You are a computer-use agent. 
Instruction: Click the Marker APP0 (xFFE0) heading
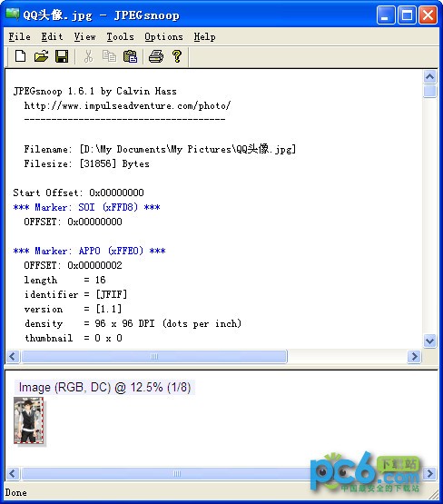tap(89, 251)
